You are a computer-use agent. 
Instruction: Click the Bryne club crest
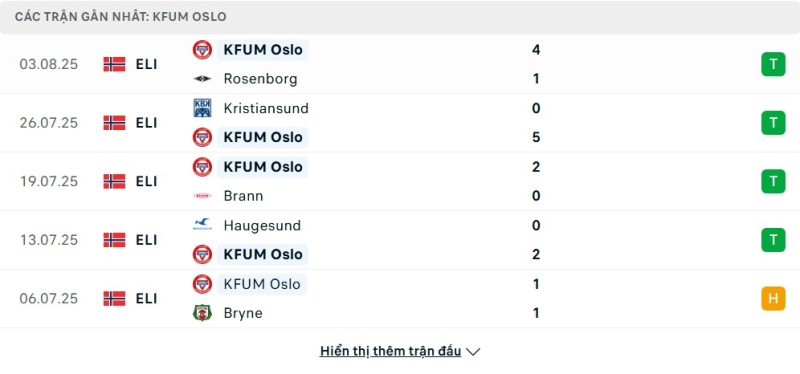(x=202, y=313)
